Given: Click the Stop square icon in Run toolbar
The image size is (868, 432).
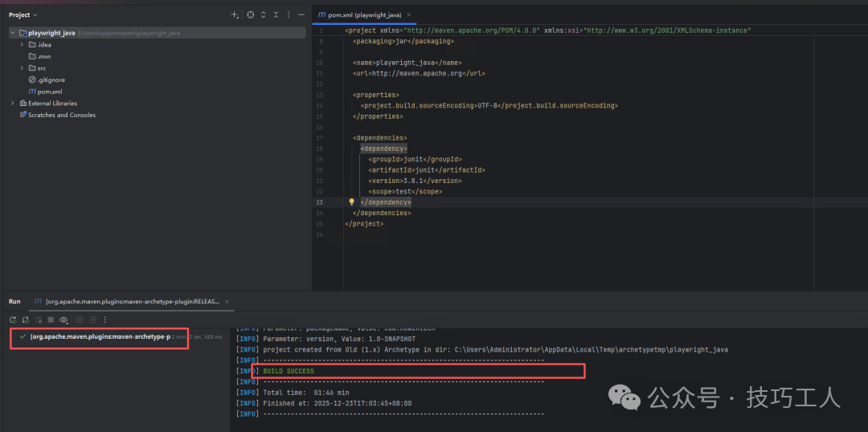Looking at the screenshot, I should click(x=51, y=320).
